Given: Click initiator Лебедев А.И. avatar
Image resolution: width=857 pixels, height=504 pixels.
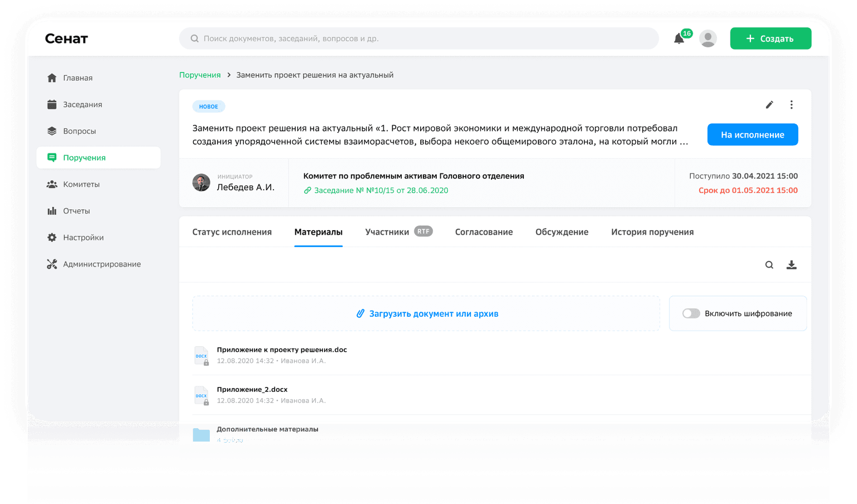Looking at the screenshot, I should point(201,182).
